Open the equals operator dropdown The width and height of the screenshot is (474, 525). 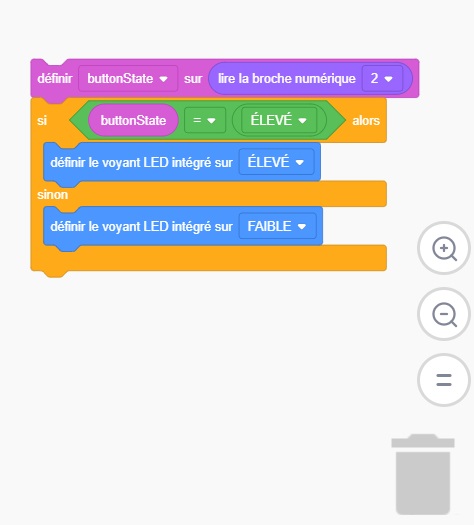click(205, 120)
